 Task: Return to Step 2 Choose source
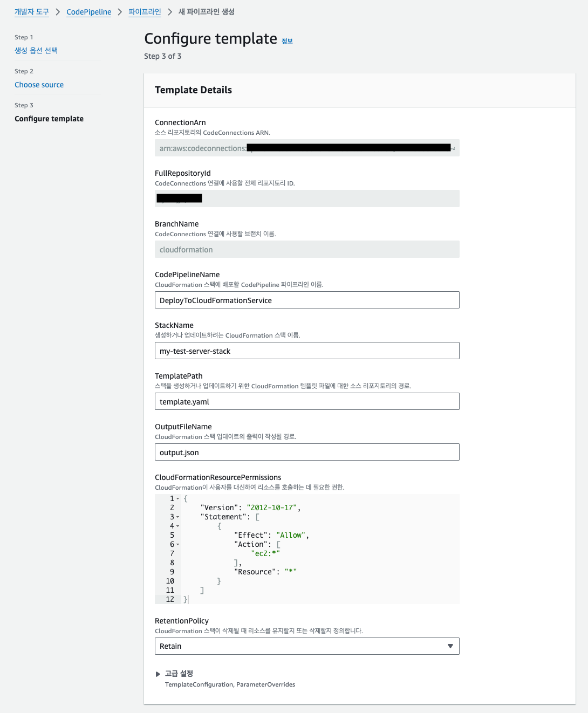coord(39,85)
